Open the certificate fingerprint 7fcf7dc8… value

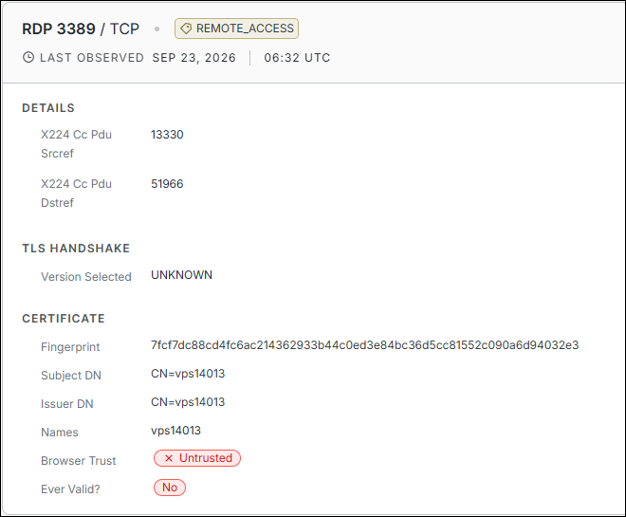pos(365,345)
